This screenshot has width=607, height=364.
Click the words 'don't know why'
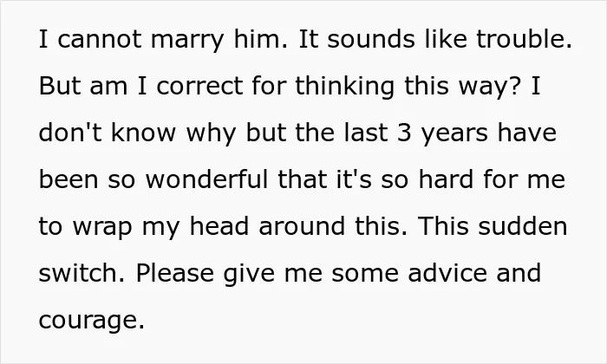point(137,134)
